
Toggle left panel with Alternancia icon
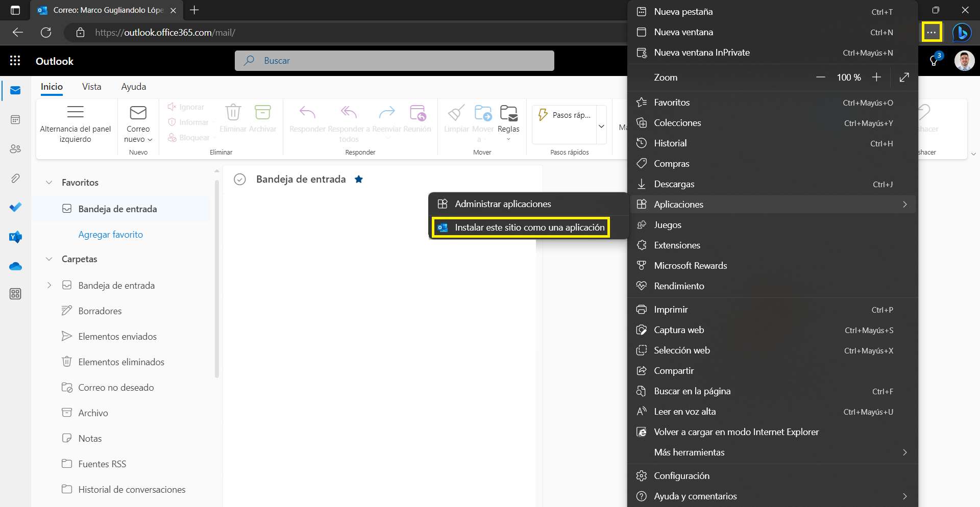(x=76, y=112)
